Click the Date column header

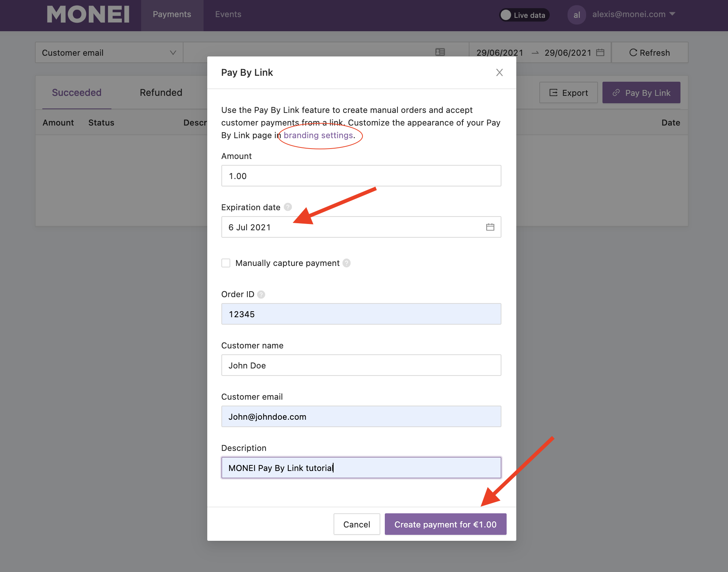670,123
